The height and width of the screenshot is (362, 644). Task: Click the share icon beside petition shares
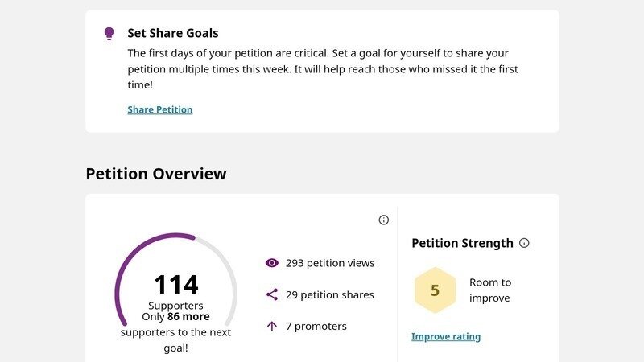point(272,294)
